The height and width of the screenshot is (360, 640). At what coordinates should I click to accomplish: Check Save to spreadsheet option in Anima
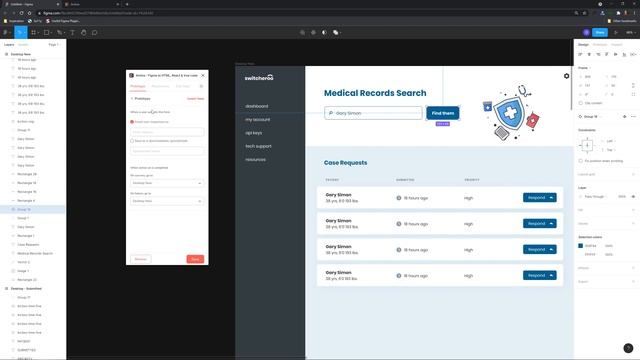(x=132, y=141)
